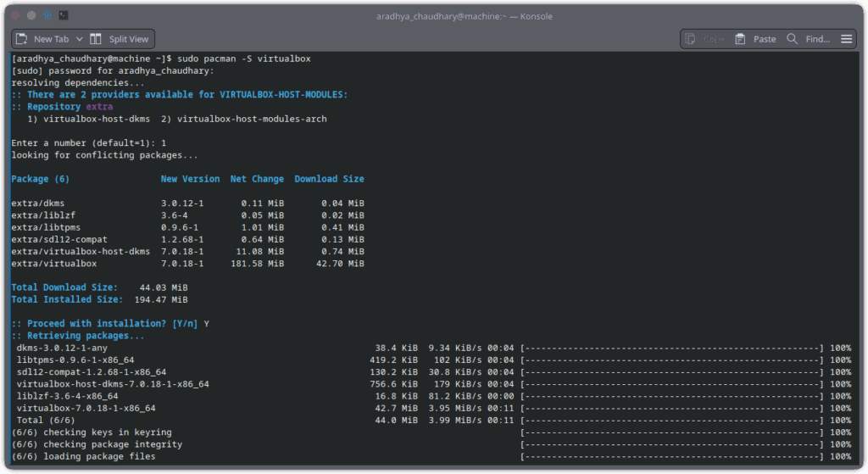Click the 'Total Download Size:' label
This screenshot has height=474, width=868.
64,287
